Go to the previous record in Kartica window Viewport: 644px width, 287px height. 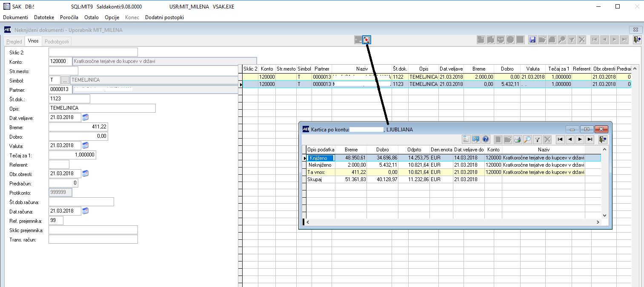coord(570,139)
